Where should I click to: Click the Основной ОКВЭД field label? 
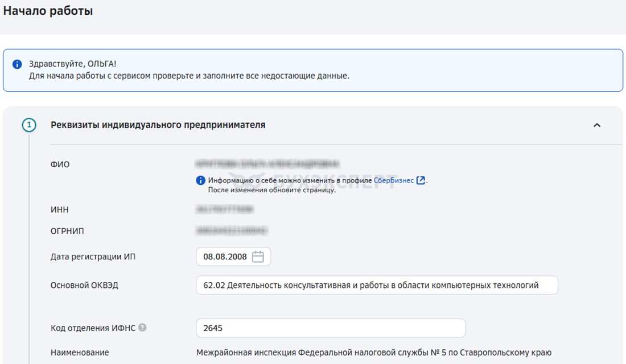pyautogui.click(x=84, y=286)
